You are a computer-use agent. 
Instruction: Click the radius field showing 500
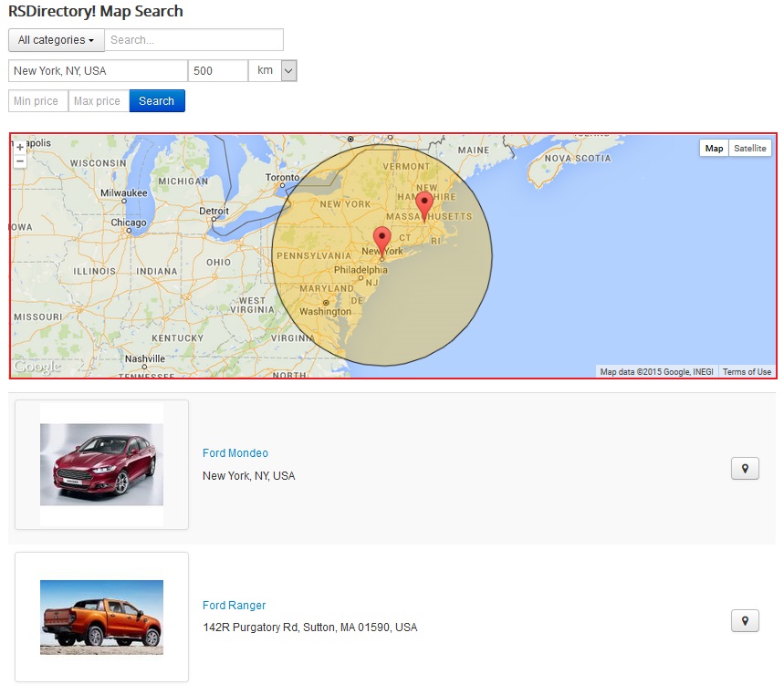coord(218,70)
